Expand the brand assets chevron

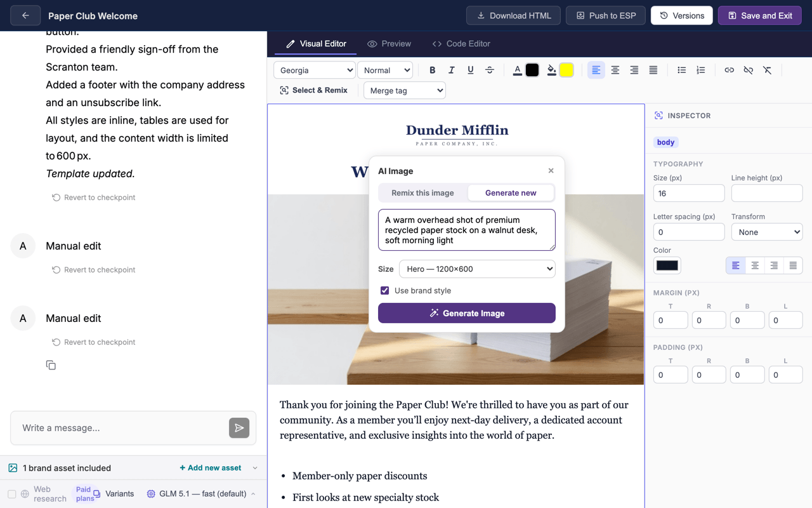(x=255, y=468)
